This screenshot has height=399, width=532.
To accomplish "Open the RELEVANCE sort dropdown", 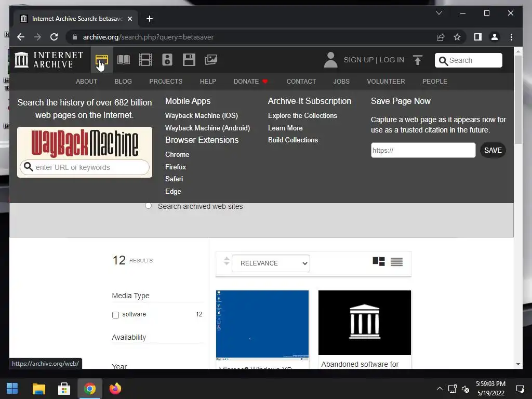I will pyautogui.click(x=271, y=263).
